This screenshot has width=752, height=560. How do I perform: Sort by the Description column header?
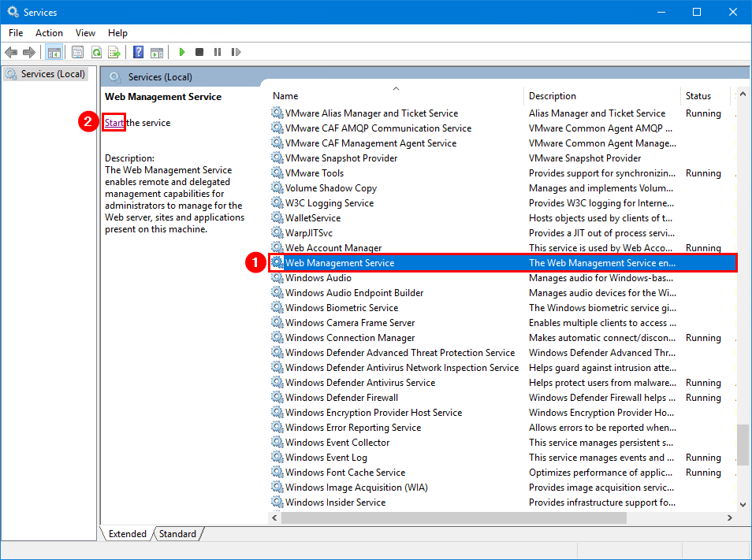[x=602, y=96]
